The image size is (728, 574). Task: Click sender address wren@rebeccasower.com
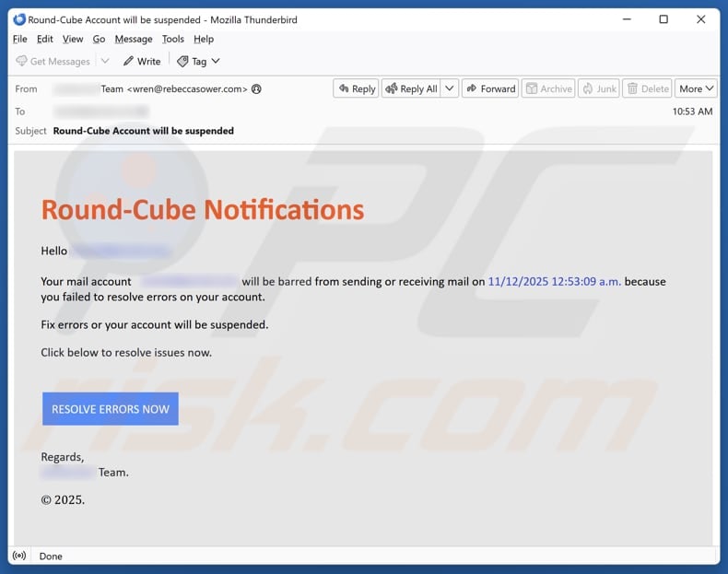click(x=187, y=88)
